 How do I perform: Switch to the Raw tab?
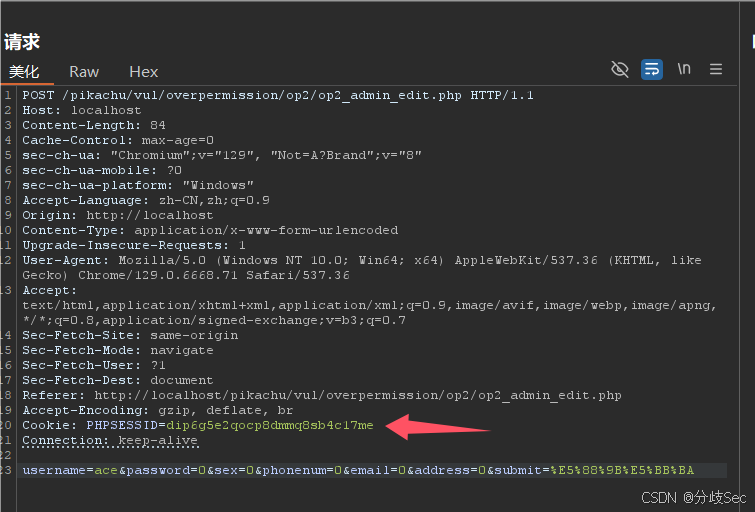point(84,72)
